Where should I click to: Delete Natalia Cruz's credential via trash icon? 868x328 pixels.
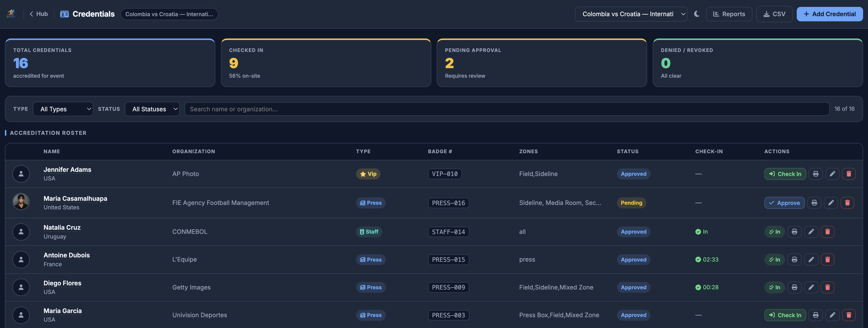click(x=828, y=232)
